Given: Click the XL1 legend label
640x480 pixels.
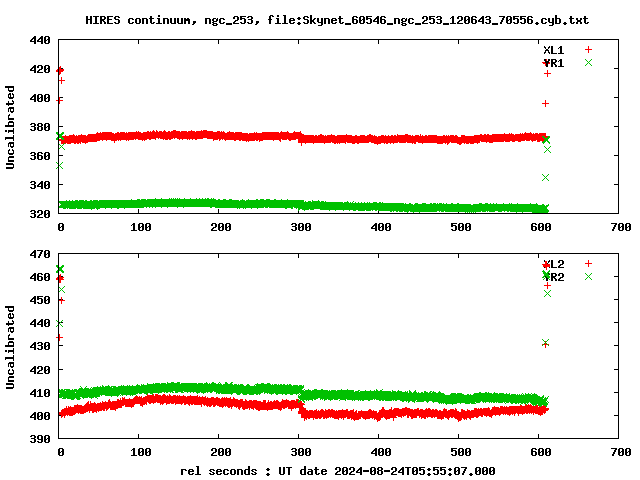Looking at the screenshot, I should (553, 50).
